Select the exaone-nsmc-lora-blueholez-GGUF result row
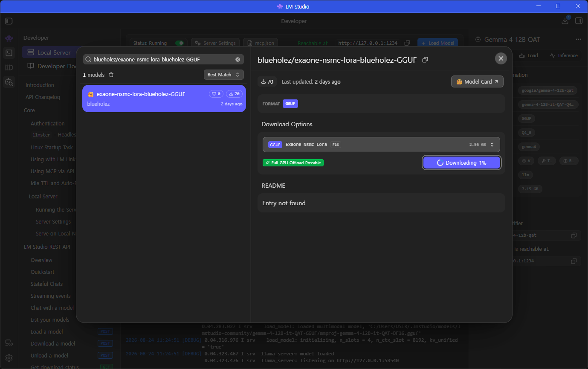 [164, 99]
